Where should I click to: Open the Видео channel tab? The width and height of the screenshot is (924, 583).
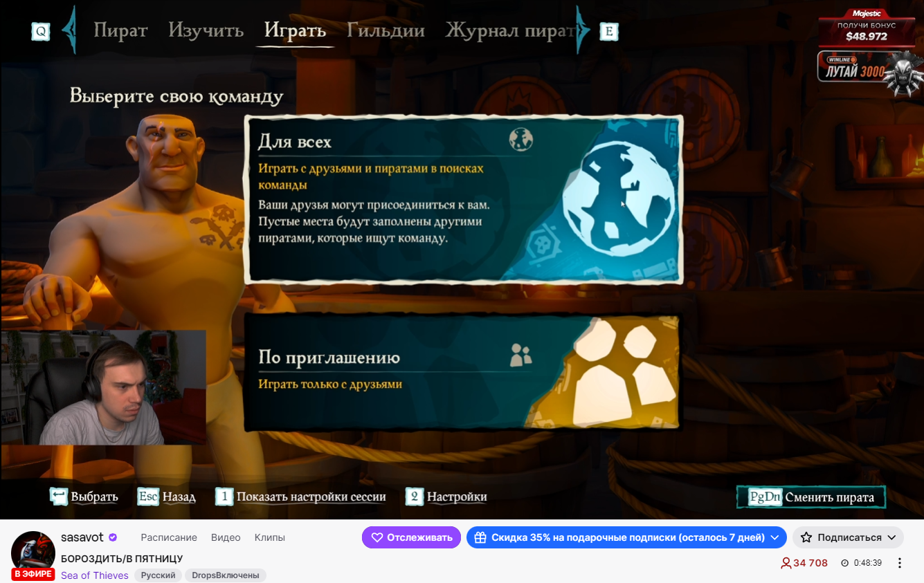pyautogui.click(x=226, y=537)
